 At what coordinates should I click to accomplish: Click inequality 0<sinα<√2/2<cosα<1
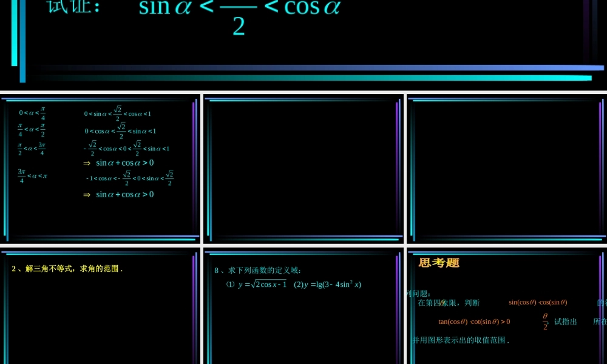118,113
